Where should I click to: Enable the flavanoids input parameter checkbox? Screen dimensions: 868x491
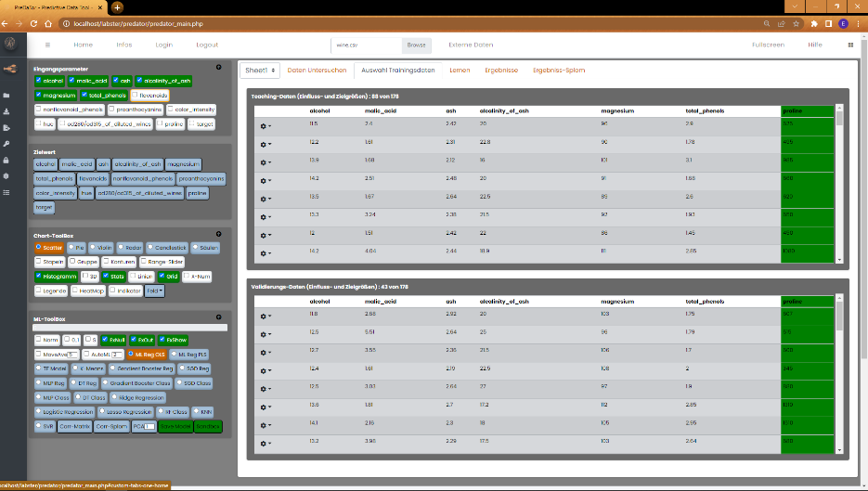pos(136,95)
